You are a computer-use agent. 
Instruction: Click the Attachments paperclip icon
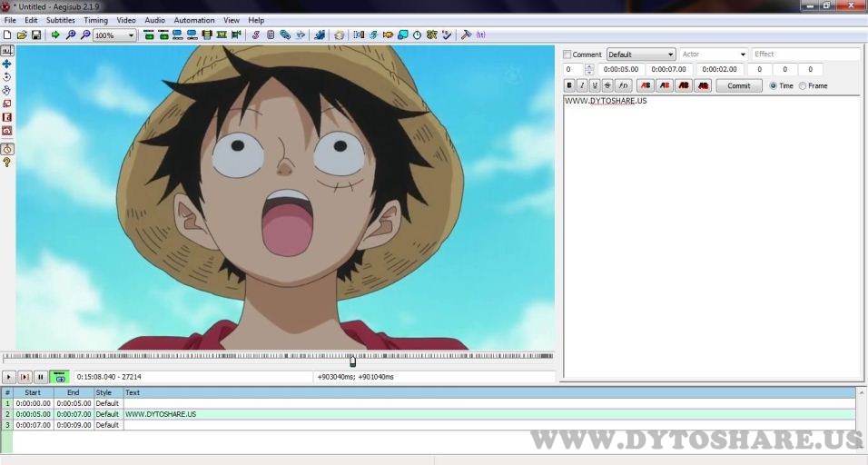tap(285, 35)
